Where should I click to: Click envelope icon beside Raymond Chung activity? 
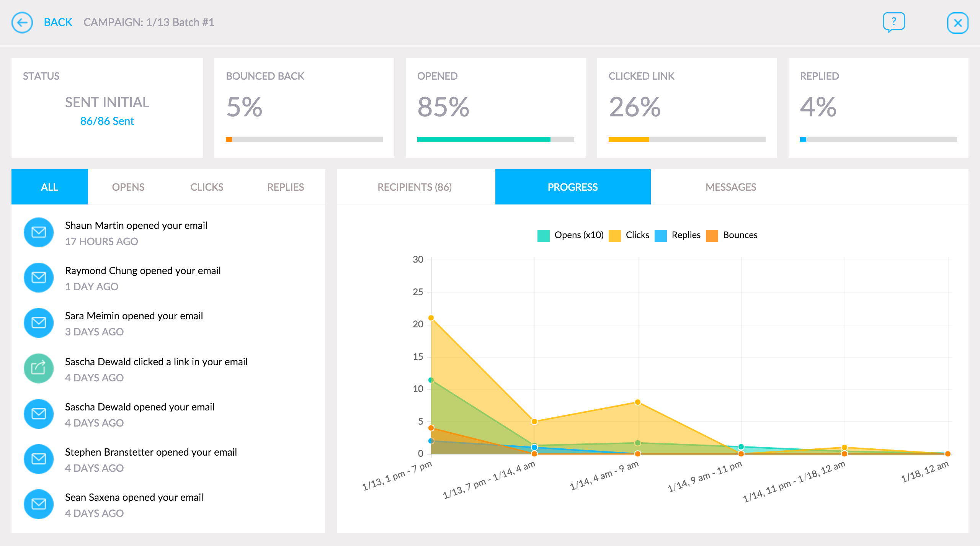tap(39, 278)
